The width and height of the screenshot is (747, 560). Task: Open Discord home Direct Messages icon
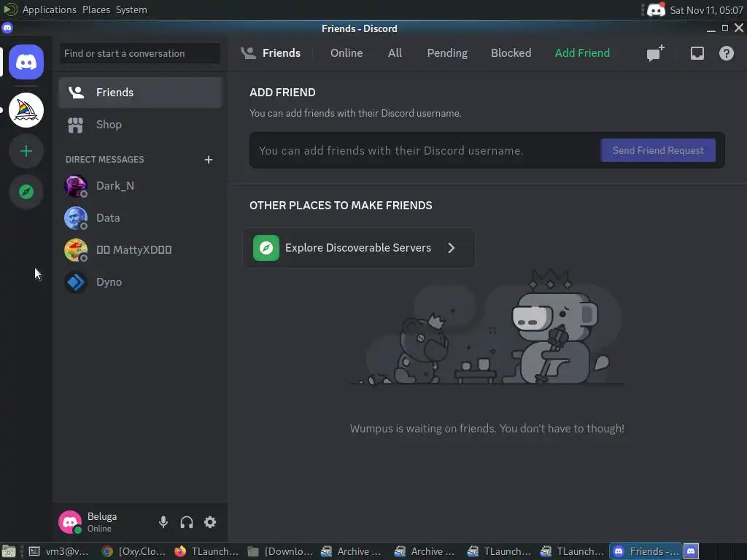(26, 62)
